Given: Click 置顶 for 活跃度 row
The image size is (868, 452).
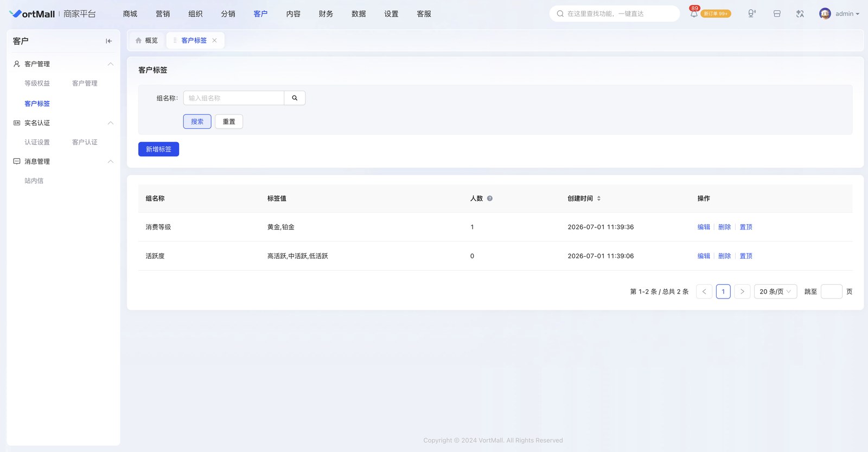Looking at the screenshot, I should point(746,256).
